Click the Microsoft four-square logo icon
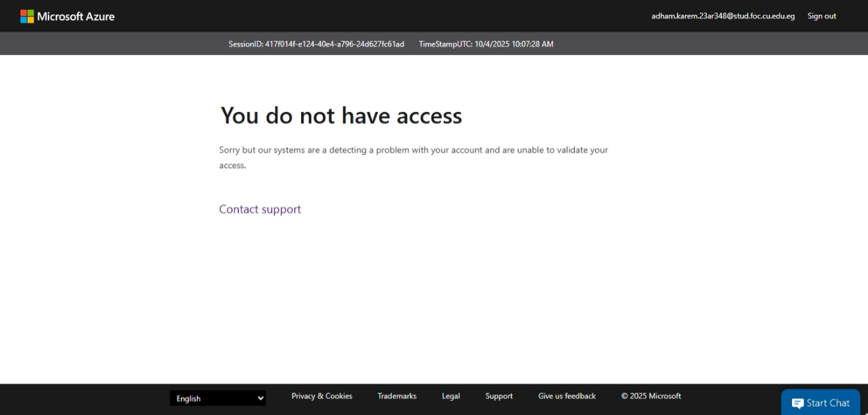The image size is (868, 415). coord(25,15)
